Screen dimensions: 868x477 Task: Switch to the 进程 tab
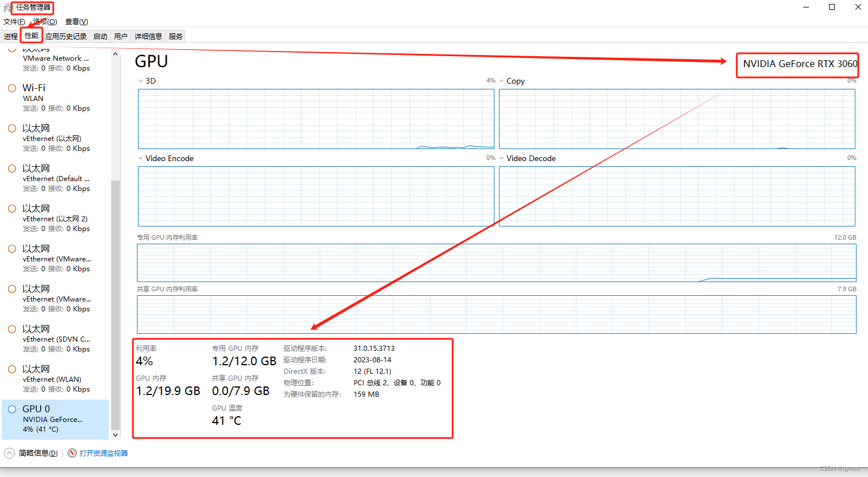coord(11,36)
